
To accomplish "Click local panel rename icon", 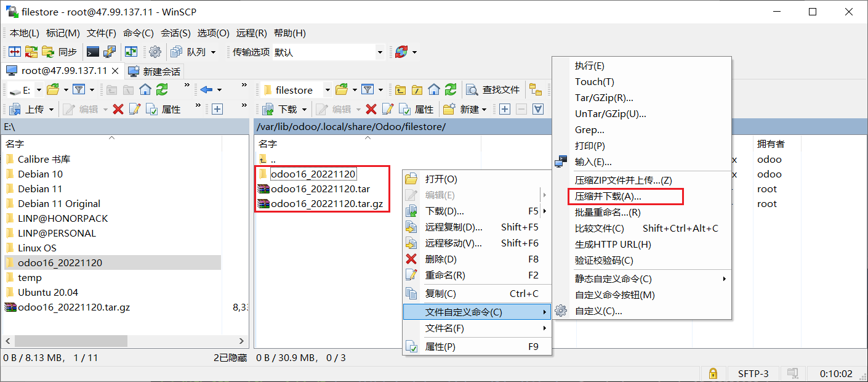I will 134,109.
